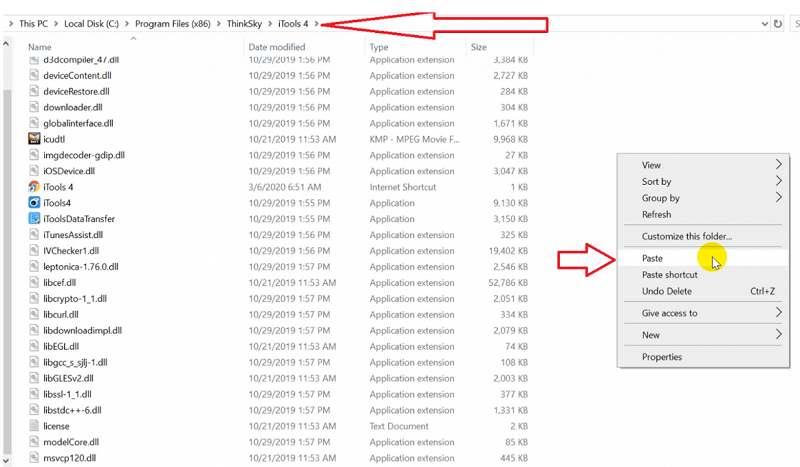Expand the View submenu arrow
Image resolution: width=800 pixels, height=467 pixels.
778,165
